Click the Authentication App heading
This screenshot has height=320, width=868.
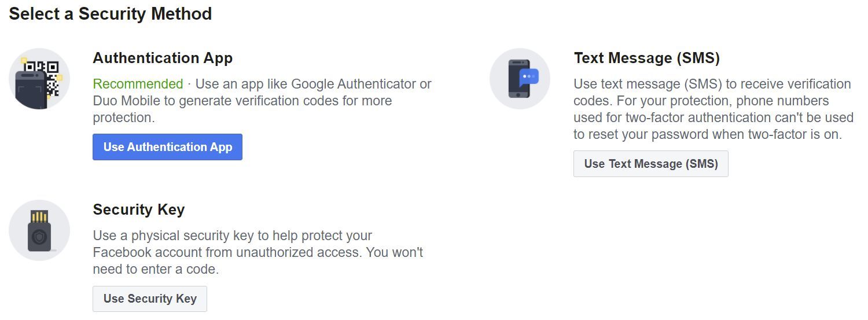[163, 58]
